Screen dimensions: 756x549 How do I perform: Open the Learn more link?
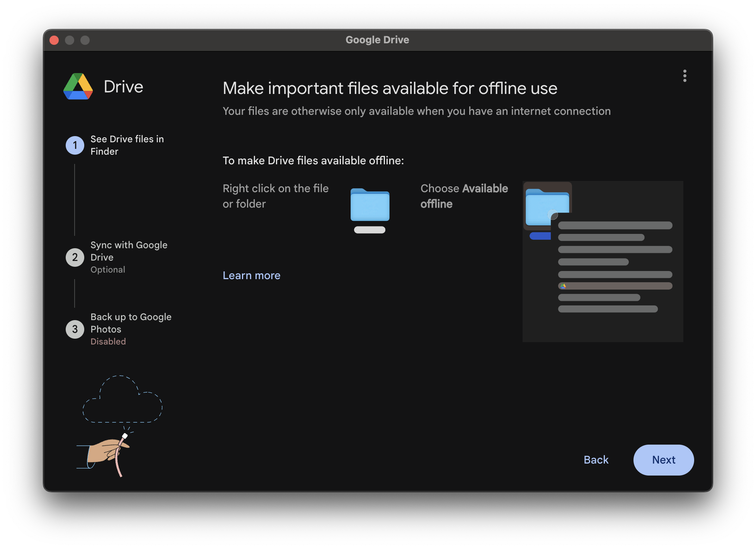(x=251, y=275)
